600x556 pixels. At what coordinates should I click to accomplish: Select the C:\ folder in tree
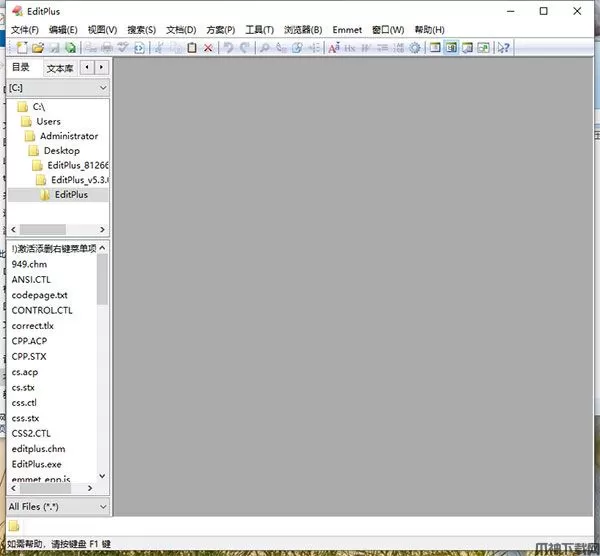click(39, 106)
